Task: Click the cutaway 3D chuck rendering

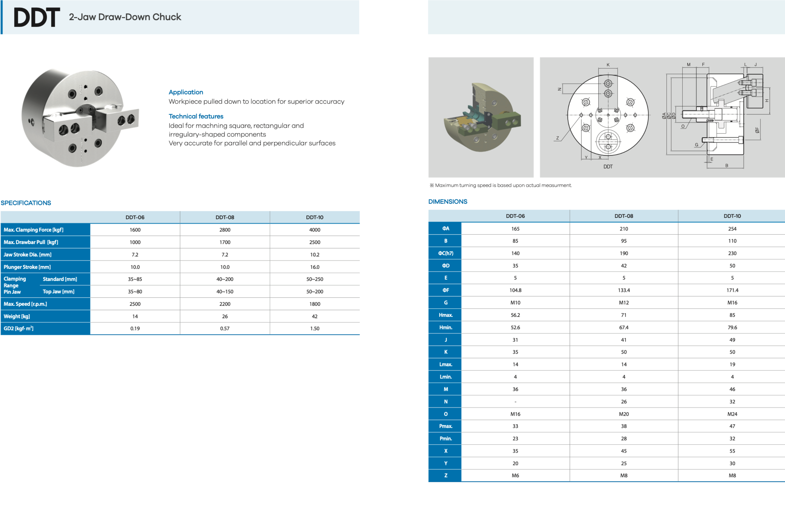Action: 481,117
